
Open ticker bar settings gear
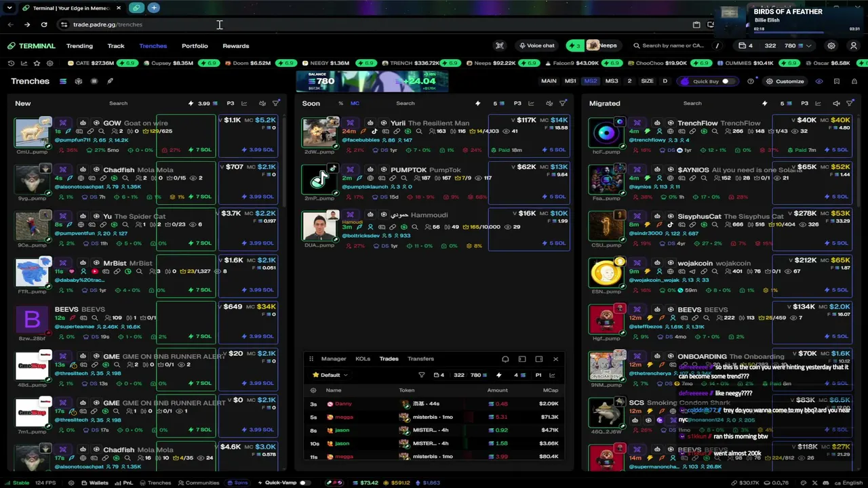(50, 63)
